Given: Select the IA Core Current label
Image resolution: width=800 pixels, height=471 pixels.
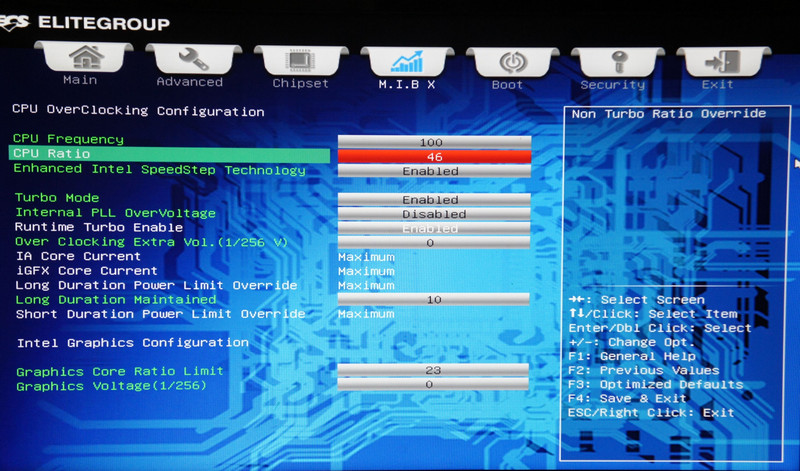Looking at the screenshot, I should (x=78, y=256).
